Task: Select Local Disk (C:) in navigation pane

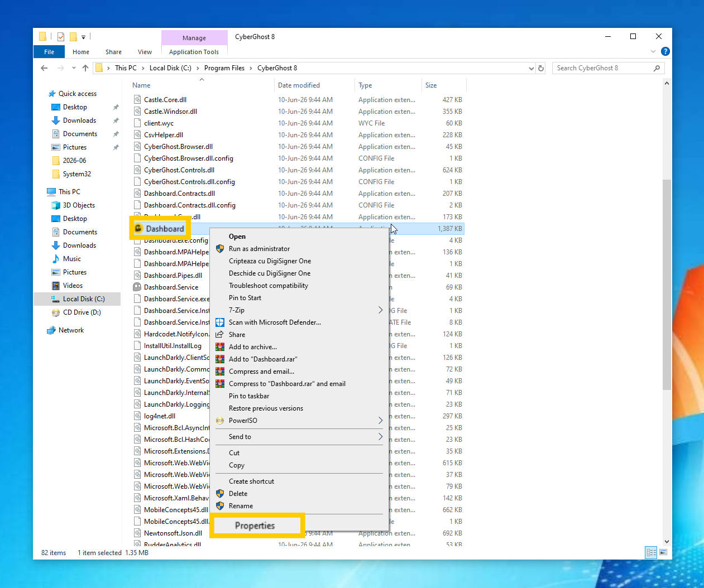Action: [77, 299]
